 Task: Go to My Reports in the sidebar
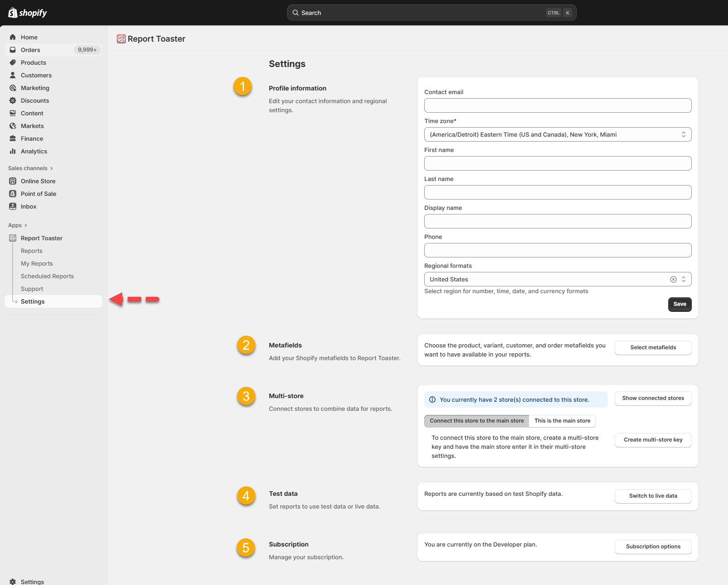(37, 263)
